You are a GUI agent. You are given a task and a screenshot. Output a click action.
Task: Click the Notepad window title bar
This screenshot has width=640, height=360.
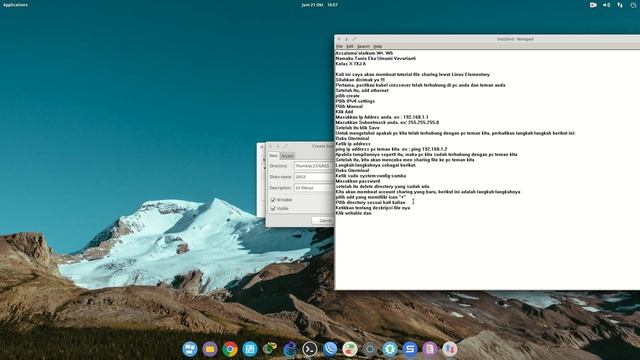[487, 39]
